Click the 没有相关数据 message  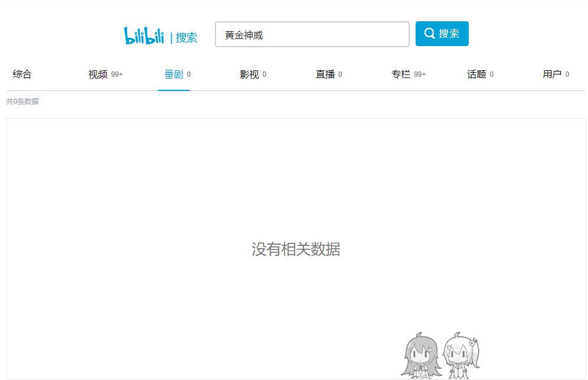[296, 249]
